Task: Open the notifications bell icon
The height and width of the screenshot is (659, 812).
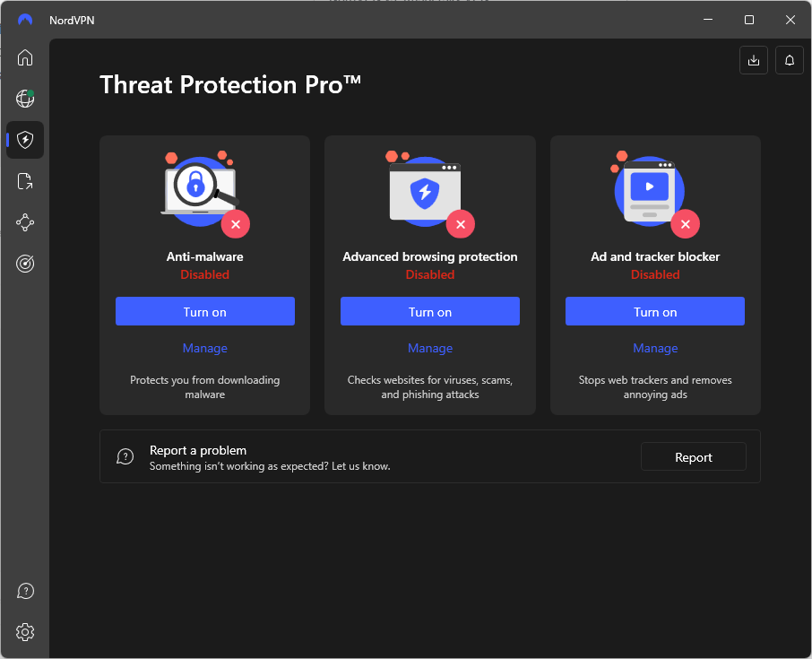Action: 790,60
